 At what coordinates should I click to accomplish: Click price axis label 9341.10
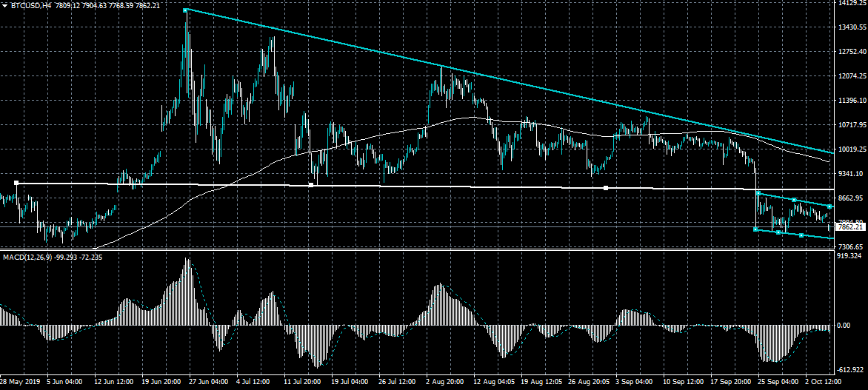[x=852, y=173]
